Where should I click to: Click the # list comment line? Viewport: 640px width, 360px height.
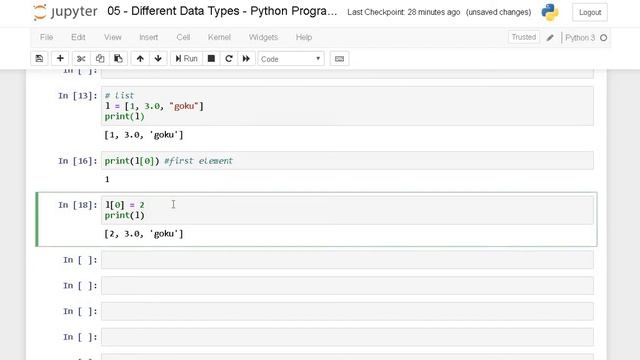click(x=119, y=96)
